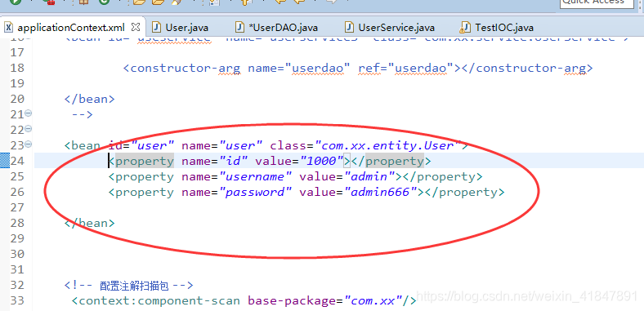The height and width of the screenshot is (311, 644).
Task: Click value "1000" on line 24
Action: pyautogui.click(x=321, y=161)
